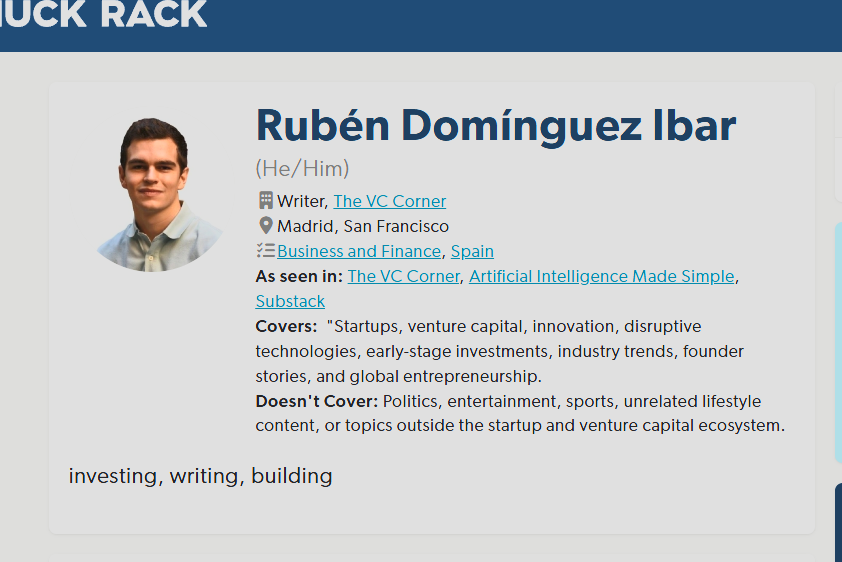Click the light teal panel at right edge
This screenshot has height=562, width=842.
coord(838,342)
